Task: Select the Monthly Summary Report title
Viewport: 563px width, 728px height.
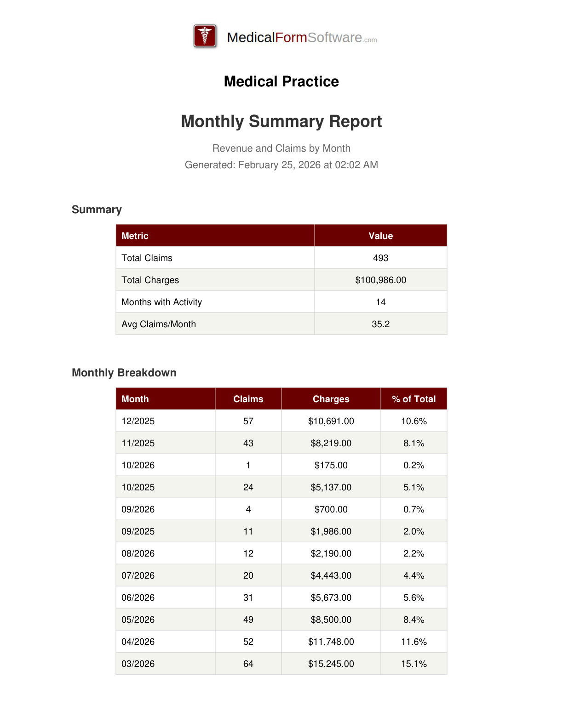Action: click(x=281, y=121)
